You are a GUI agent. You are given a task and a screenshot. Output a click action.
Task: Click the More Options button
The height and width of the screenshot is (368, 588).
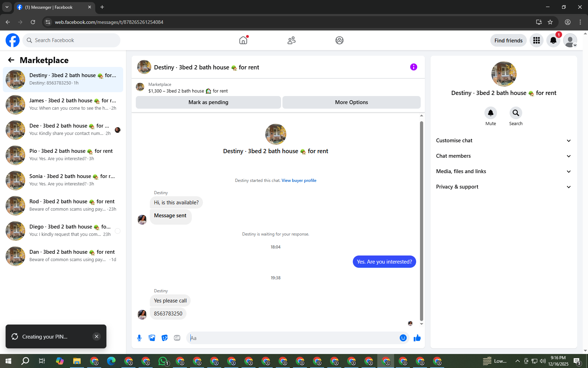click(x=351, y=102)
